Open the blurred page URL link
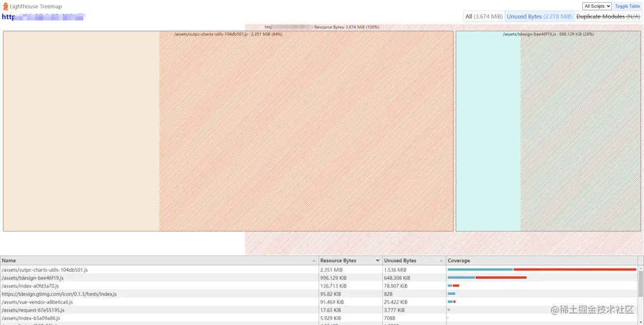Screen dimensions: 644x325 [x=43, y=17]
